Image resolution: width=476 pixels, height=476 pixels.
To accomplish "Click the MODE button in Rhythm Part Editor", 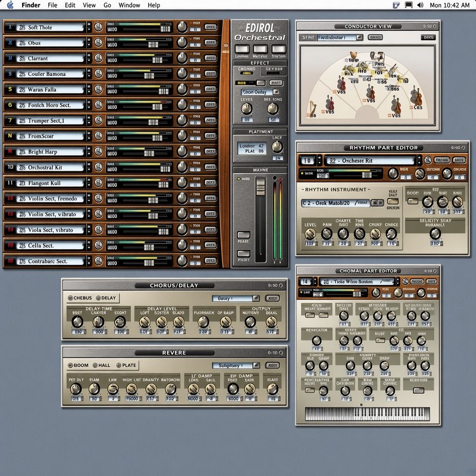I will (x=442, y=160).
